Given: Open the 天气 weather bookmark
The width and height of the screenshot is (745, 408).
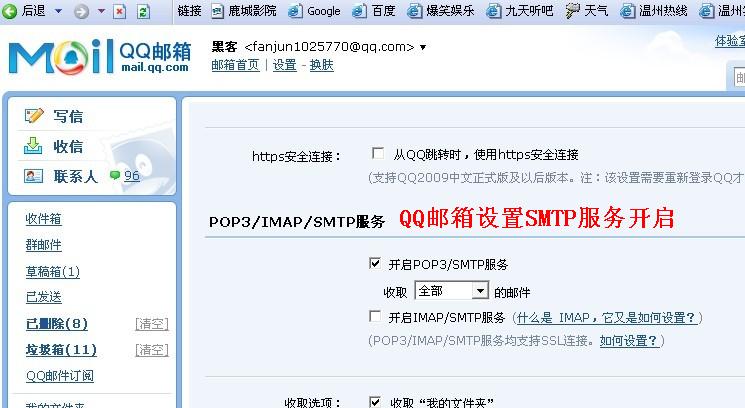Looking at the screenshot, I should [587, 11].
